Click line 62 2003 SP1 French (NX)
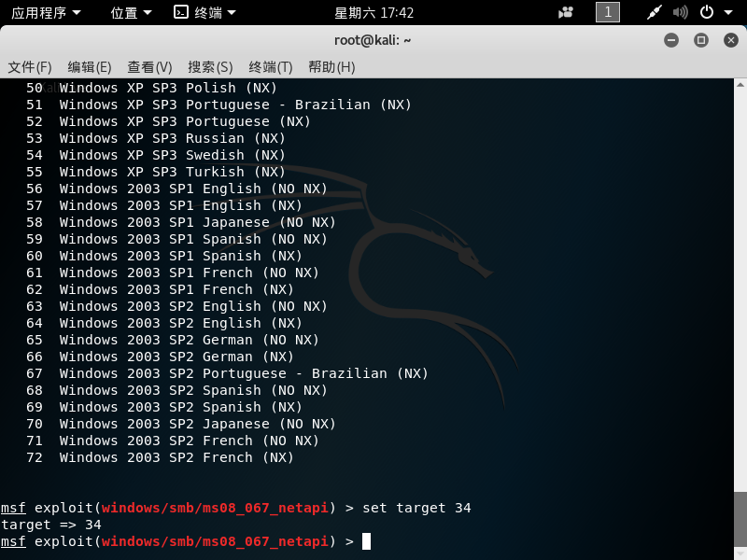Image resolution: width=747 pixels, height=560 pixels. pyautogui.click(x=160, y=289)
